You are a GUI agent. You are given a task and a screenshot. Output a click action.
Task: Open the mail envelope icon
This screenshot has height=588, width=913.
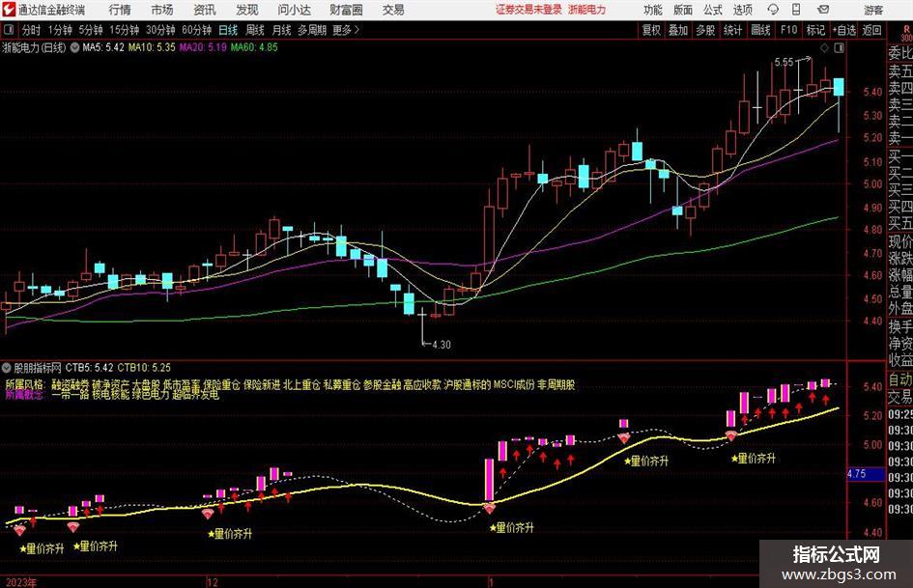click(823, 10)
